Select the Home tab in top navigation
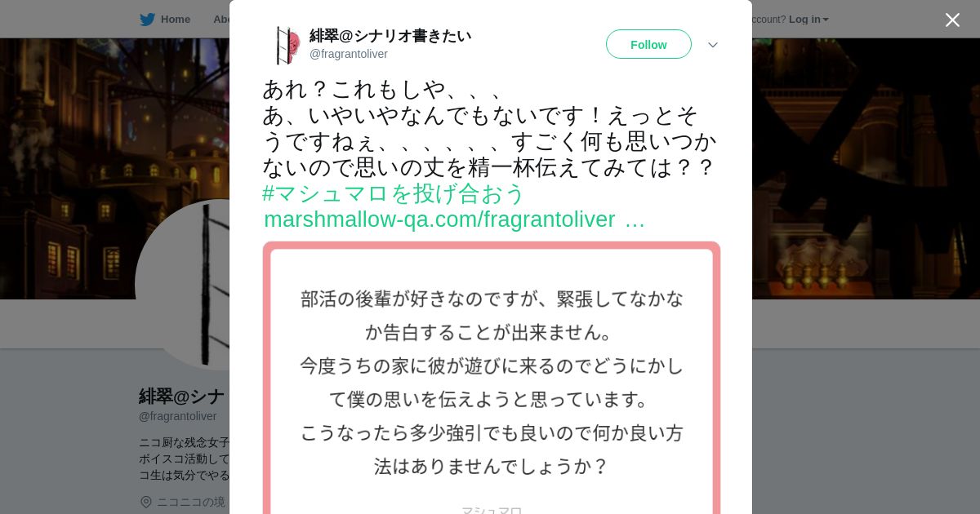 pyautogui.click(x=165, y=20)
